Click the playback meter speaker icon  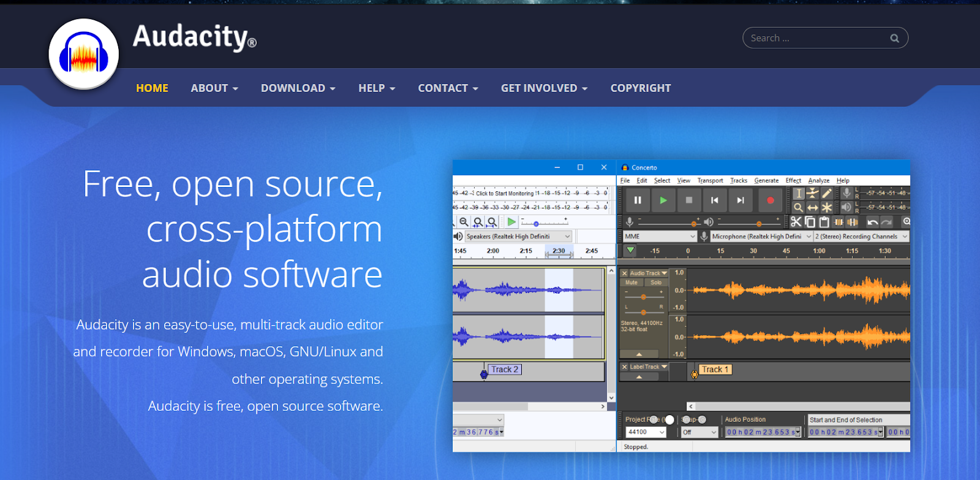[x=846, y=207]
